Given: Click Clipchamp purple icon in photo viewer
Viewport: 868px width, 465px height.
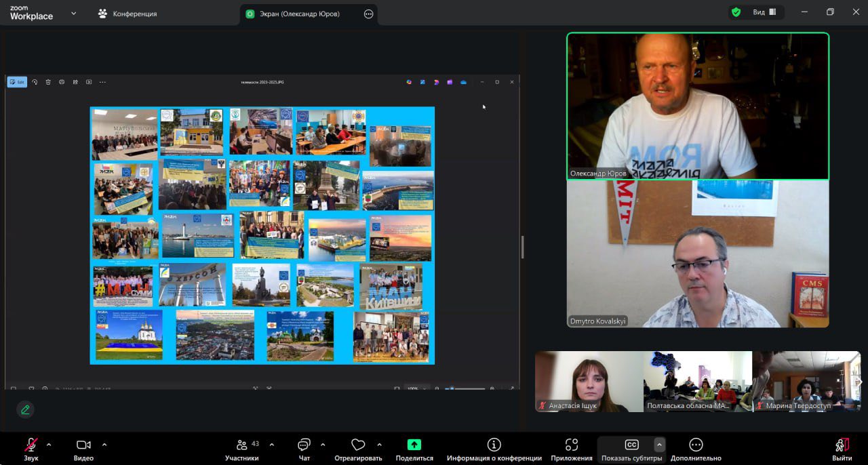Looking at the screenshot, I should coord(450,82).
